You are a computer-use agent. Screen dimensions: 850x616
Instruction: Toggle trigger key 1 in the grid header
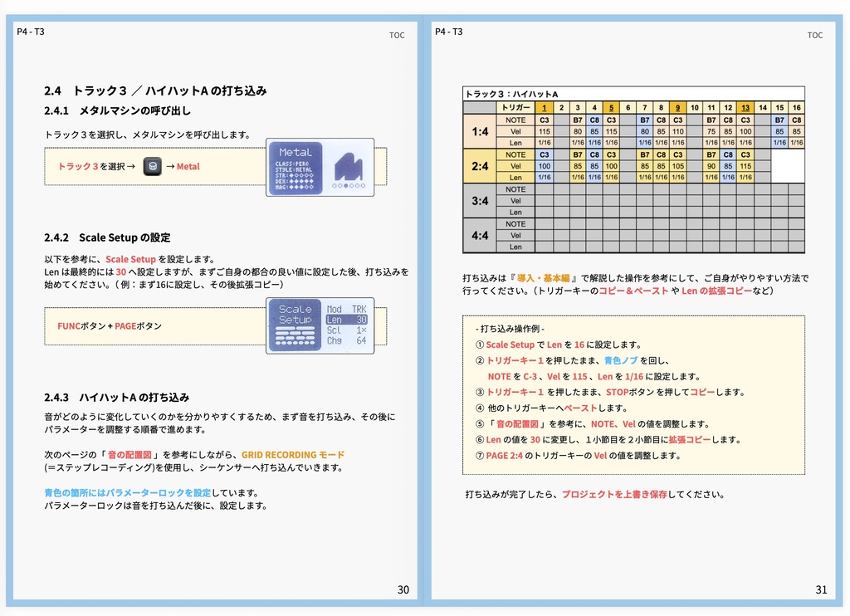point(543,107)
